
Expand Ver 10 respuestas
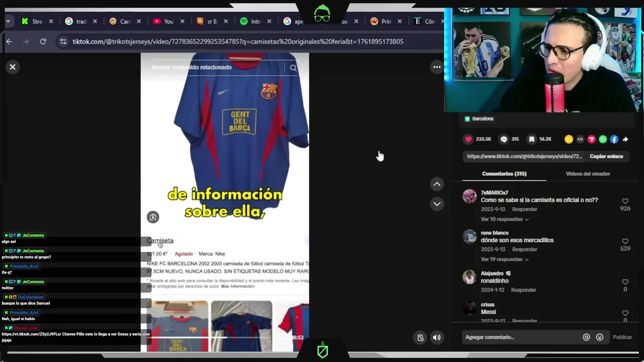(505, 219)
